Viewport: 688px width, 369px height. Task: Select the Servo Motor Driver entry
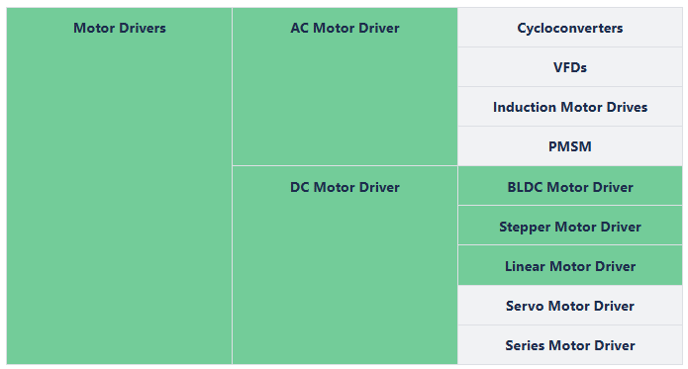570,305
